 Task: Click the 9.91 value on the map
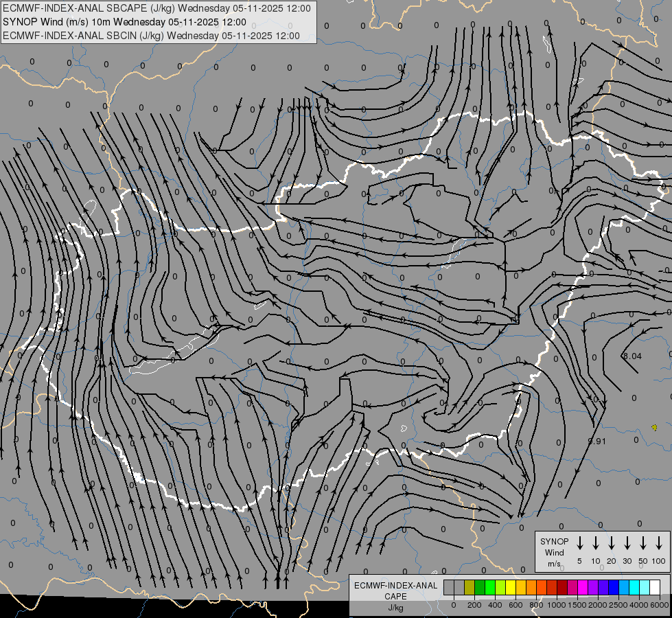597,442
